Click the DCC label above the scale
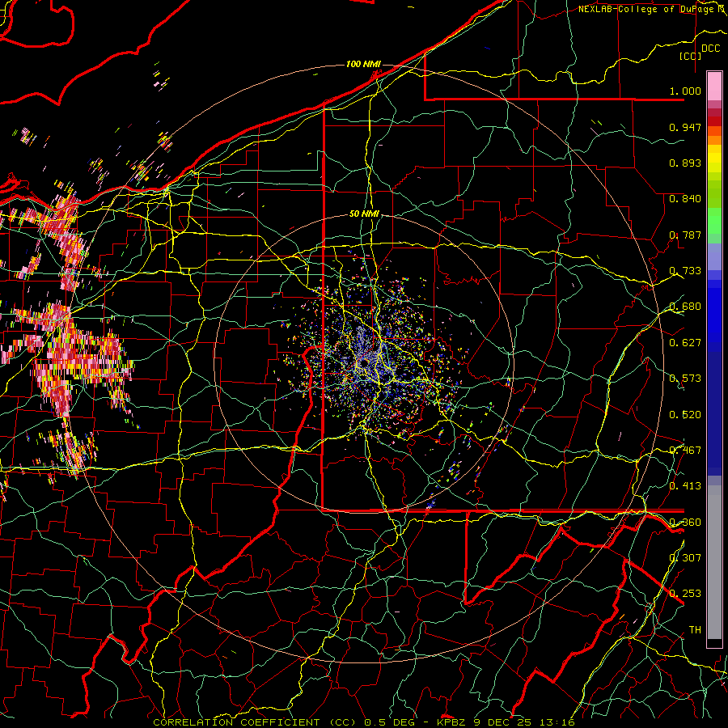Image resolution: width=728 pixels, height=728 pixels. [x=710, y=49]
